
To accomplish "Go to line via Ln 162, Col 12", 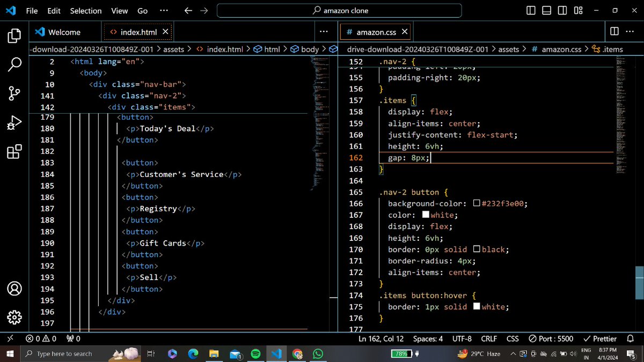I will pos(381,338).
